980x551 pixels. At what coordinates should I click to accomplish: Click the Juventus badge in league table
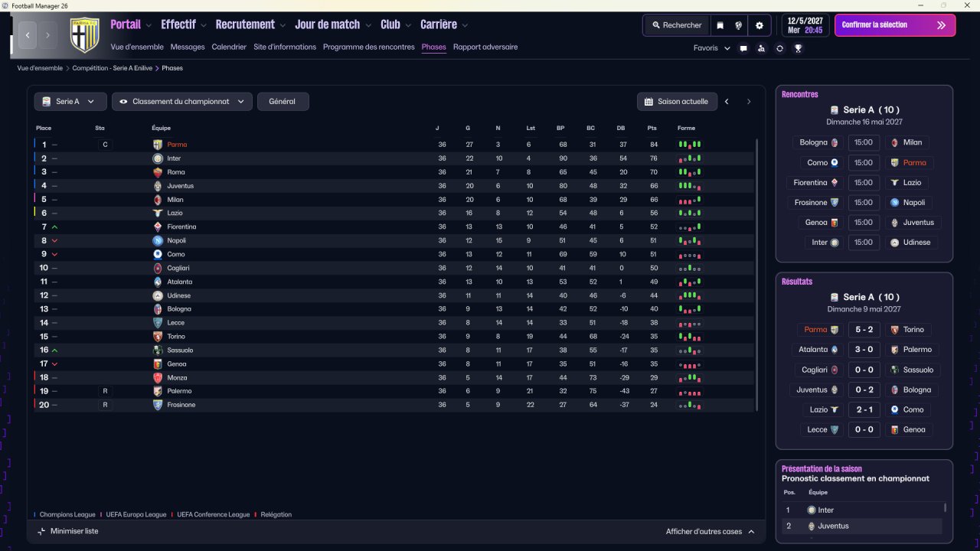[158, 186]
